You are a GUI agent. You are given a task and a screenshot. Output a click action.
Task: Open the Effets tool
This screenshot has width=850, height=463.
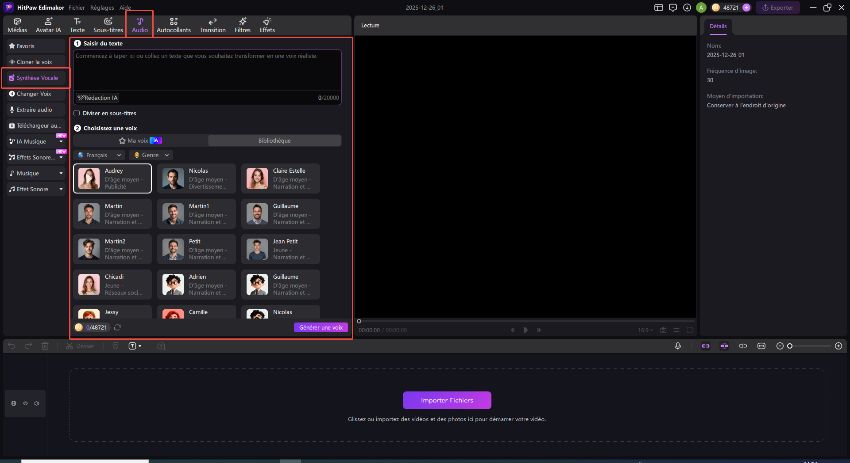tap(267, 25)
